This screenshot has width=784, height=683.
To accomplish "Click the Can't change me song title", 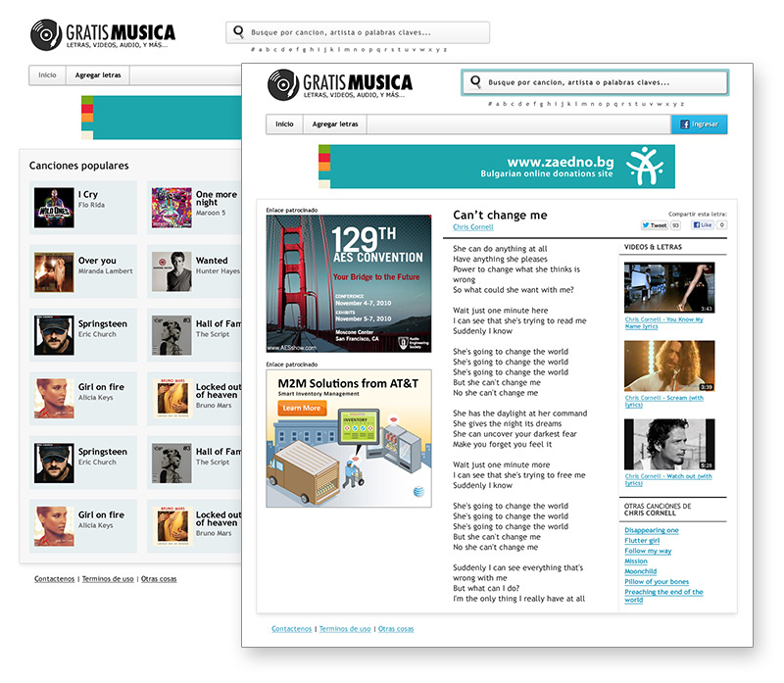I will tap(500, 215).
